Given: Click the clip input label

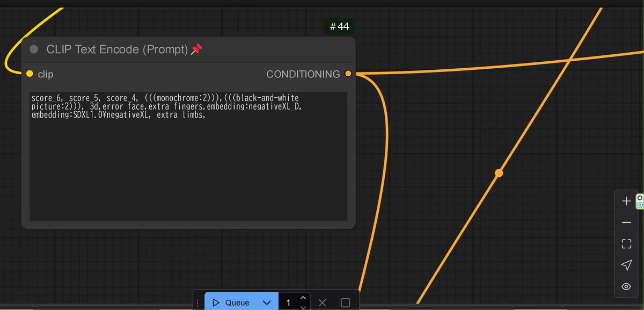Looking at the screenshot, I should pyautogui.click(x=46, y=74).
